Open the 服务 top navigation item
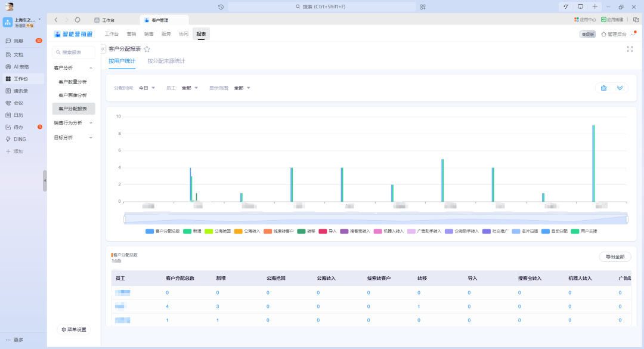Image resolution: width=644 pixels, height=349 pixels. pyautogui.click(x=166, y=34)
